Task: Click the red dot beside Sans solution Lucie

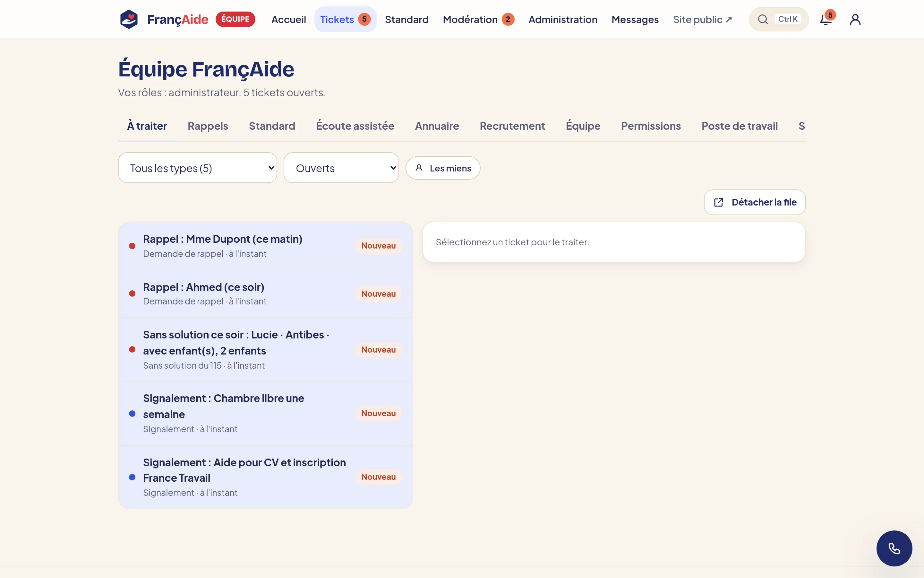Action: tap(132, 349)
